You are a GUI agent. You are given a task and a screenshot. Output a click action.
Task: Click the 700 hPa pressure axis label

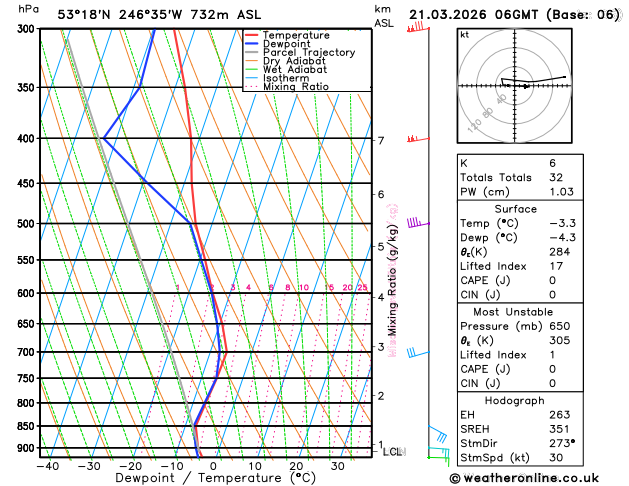click(x=28, y=352)
